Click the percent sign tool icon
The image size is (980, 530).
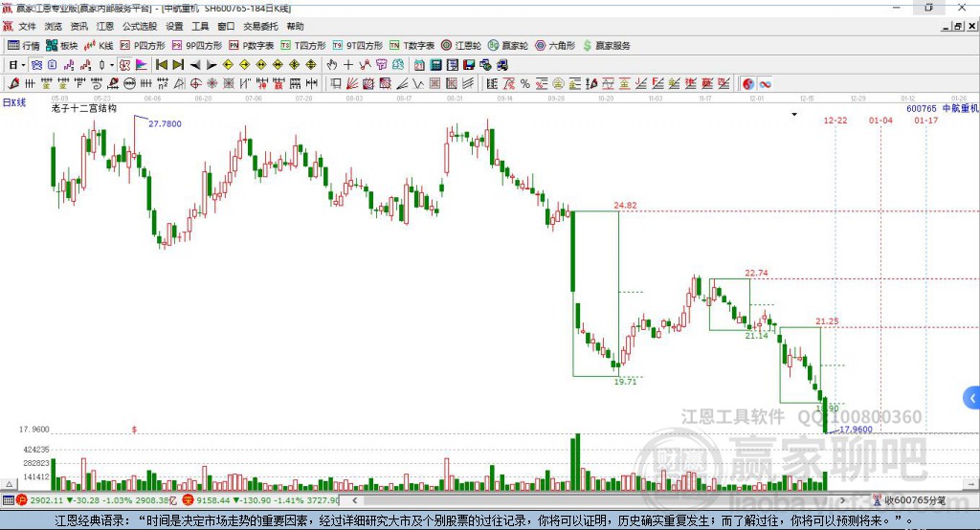(525, 84)
